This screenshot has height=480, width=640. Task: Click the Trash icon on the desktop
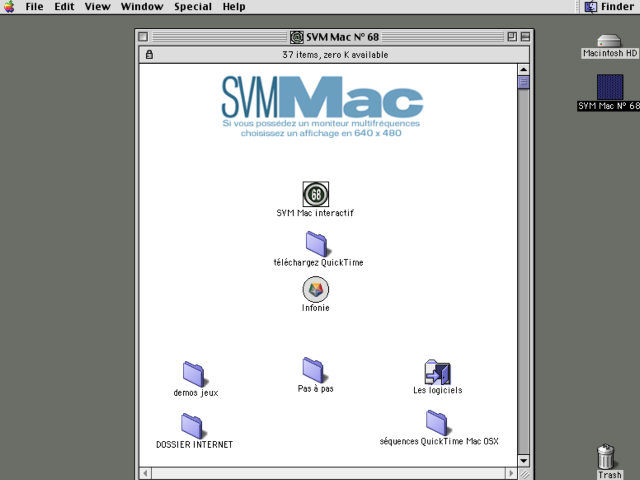(607, 456)
